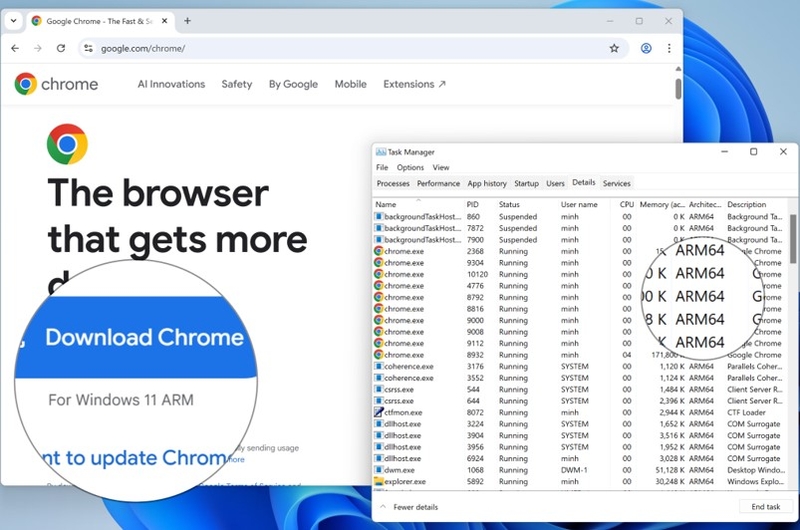
Task: Select the explorer.exe process row
Action: click(581, 482)
